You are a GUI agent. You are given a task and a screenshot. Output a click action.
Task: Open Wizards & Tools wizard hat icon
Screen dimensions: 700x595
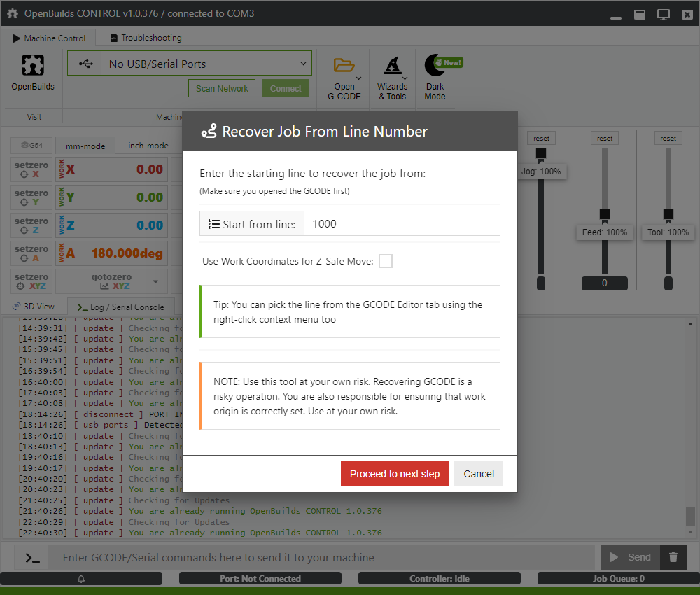tap(393, 65)
